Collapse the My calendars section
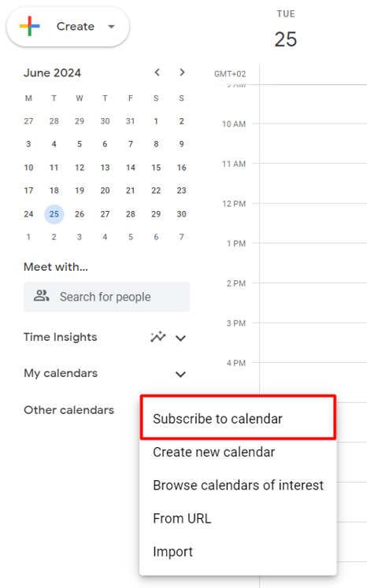This screenshot has width=367, height=588. (x=180, y=374)
